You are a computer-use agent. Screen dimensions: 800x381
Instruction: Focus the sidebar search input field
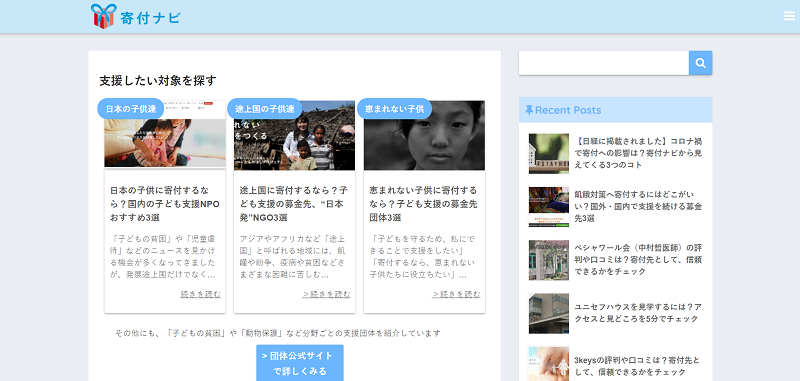604,63
